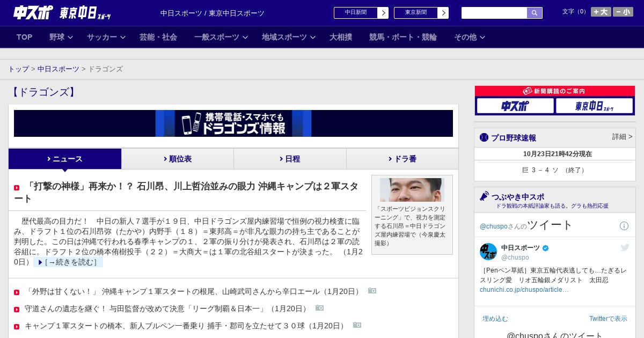Expand the サッカー navigation dropdown
This screenshot has height=338, width=644.
[106, 37]
